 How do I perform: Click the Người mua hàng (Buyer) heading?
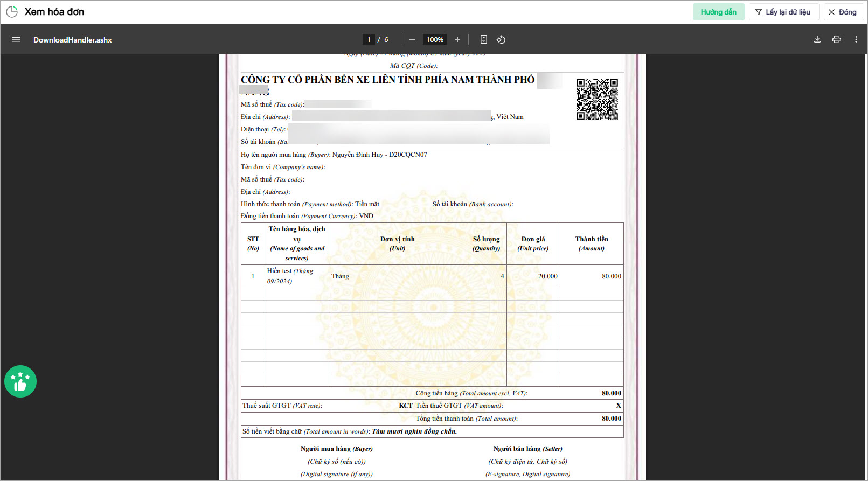coord(337,449)
